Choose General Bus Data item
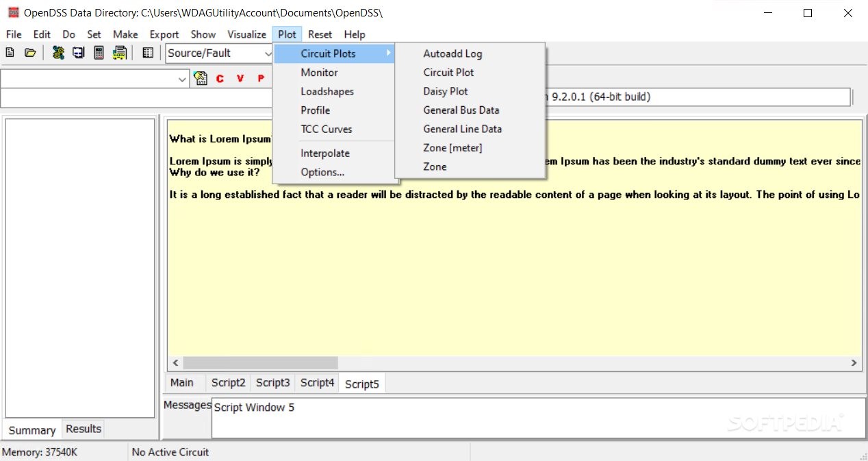 coord(470,110)
